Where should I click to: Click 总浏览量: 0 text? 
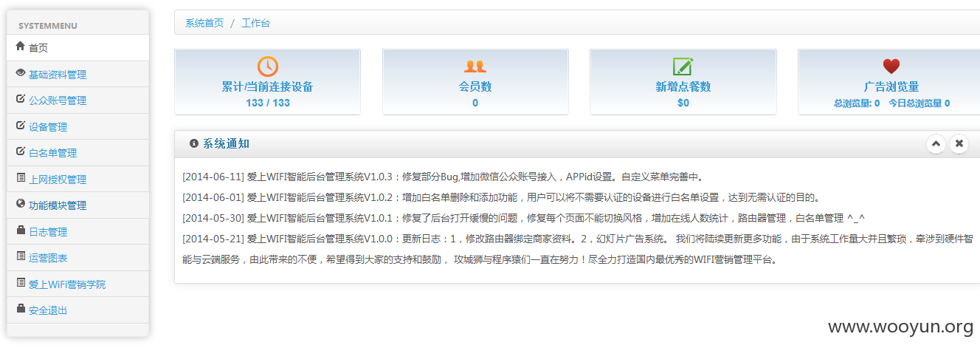pyautogui.click(x=857, y=103)
